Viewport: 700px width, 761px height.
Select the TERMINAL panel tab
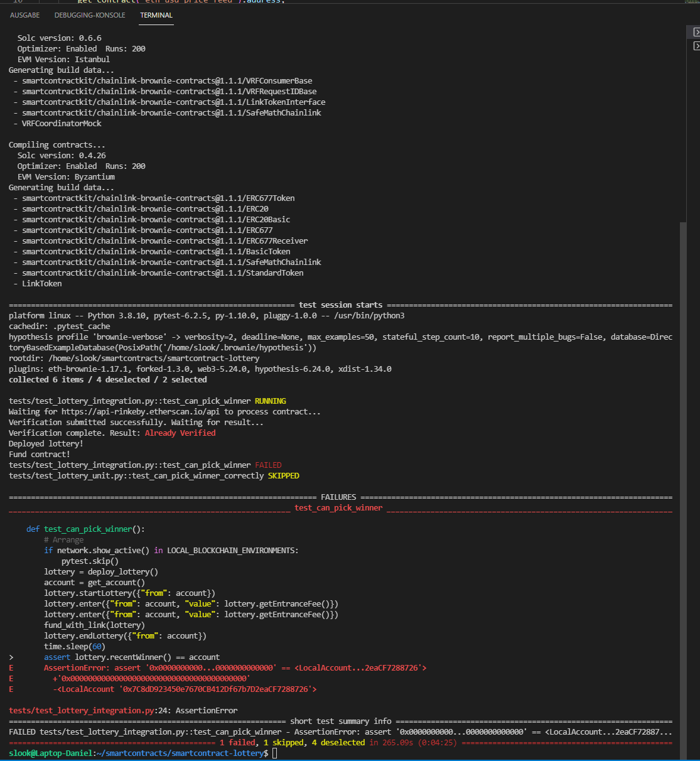(x=156, y=15)
